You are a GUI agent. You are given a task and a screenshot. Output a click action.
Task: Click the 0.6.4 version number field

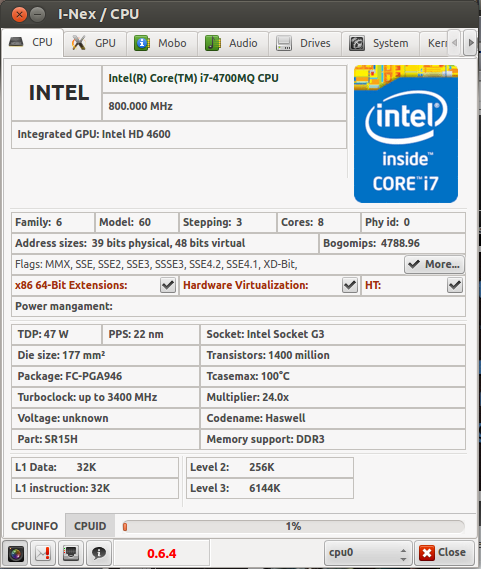click(x=162, y=553)
